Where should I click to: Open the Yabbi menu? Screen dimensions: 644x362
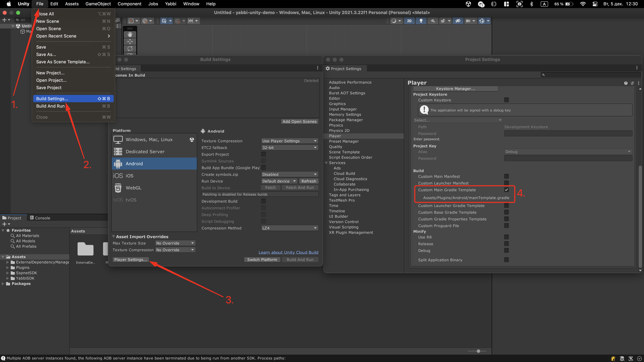click(x=171, y=4)
